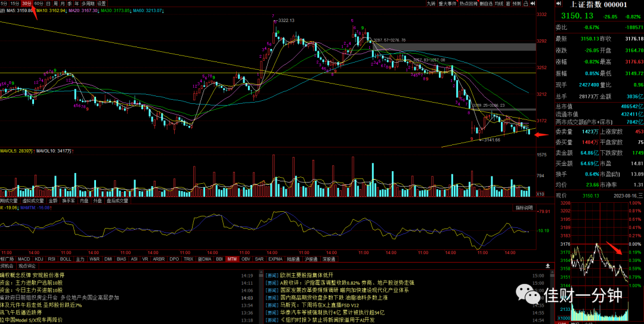This screenshot has width=644, height=324.
Task: Select the 换手率 volume sub-tab
Action: click(x=68, y=201)
